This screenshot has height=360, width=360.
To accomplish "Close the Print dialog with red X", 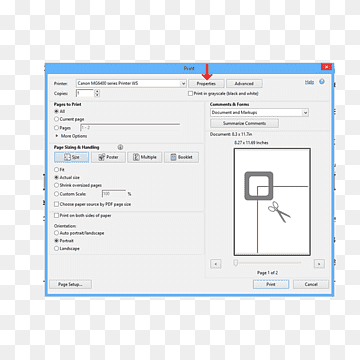I will [326, 67].
